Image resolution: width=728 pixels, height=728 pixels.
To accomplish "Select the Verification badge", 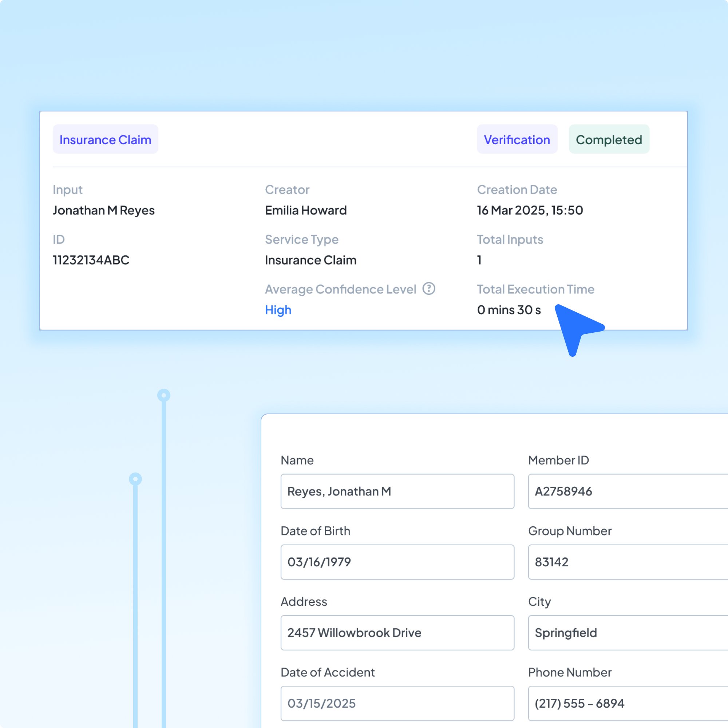I will pyautogui.click(x=517, y=139).
